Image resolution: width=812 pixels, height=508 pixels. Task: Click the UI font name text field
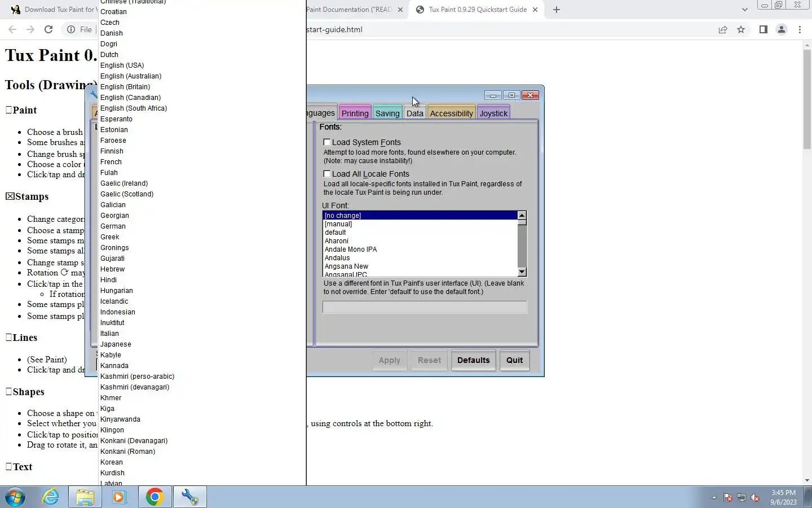tap(425, 307)
